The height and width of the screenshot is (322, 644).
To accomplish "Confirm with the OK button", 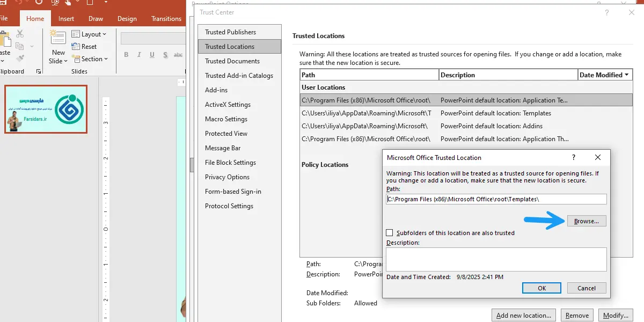I will [x=542, y=288].
